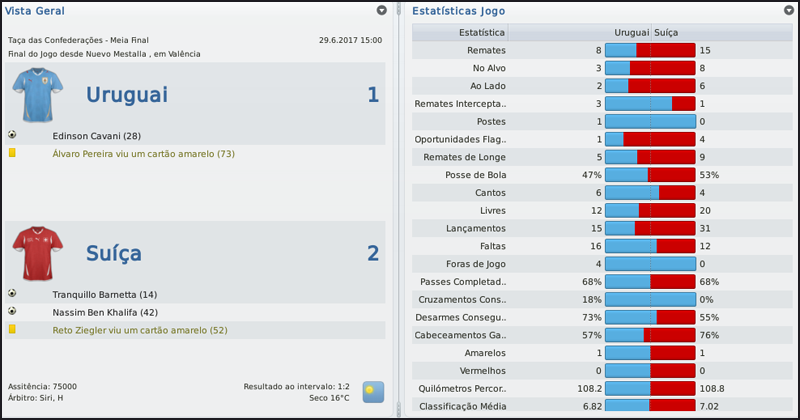Click the Suíça red shirt icon
The width and height of the screenshot is (800, 420).
coord(38,254)
